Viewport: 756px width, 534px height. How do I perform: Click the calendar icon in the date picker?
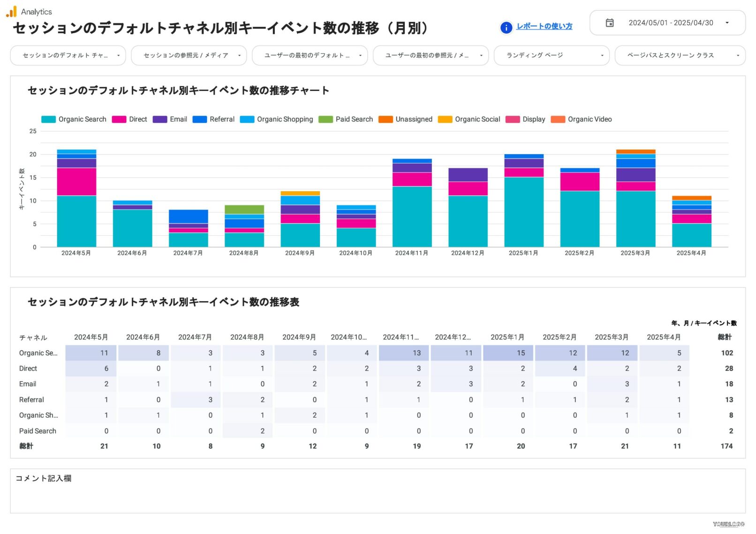610,23
